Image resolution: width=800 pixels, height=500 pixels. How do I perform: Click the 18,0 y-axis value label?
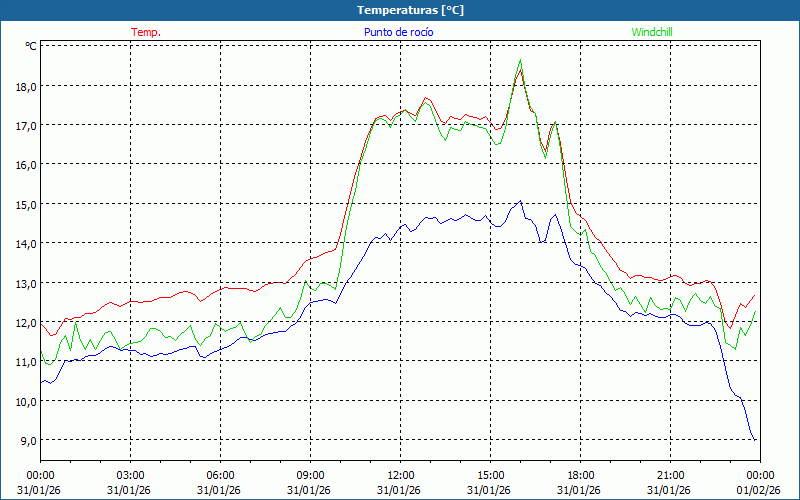pyautogui.click(x=25, y=86)
